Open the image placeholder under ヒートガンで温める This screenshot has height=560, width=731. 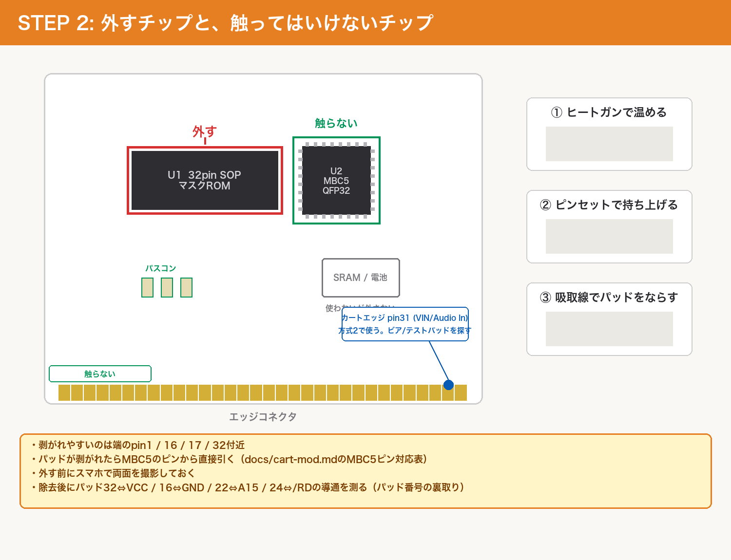(x=609, y=144)
